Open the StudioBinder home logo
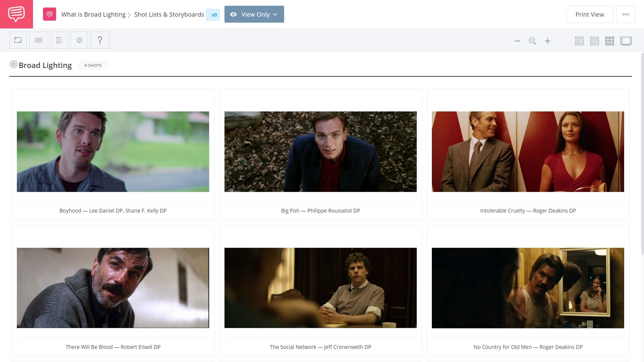Image resolution: width=644 pixels, height=362 pixels. coord(16,14)
